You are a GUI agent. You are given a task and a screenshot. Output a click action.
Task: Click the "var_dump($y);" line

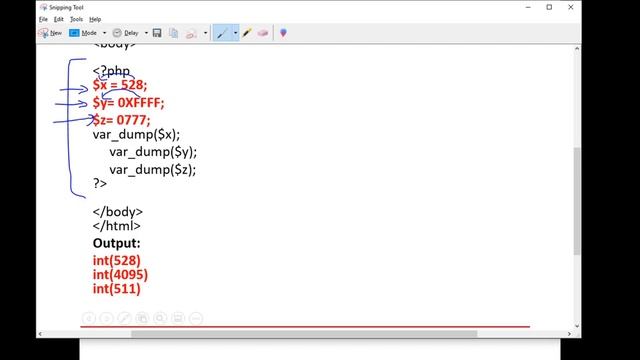153,152
